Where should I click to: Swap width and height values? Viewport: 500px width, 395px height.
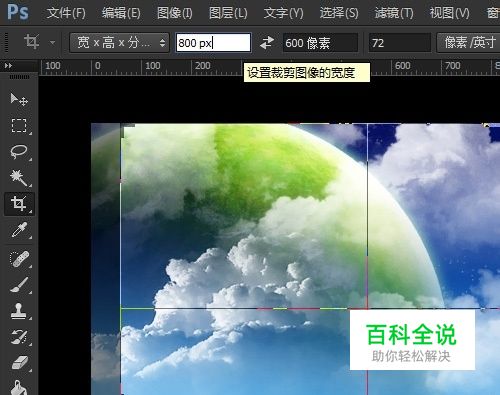click(267, 43)
